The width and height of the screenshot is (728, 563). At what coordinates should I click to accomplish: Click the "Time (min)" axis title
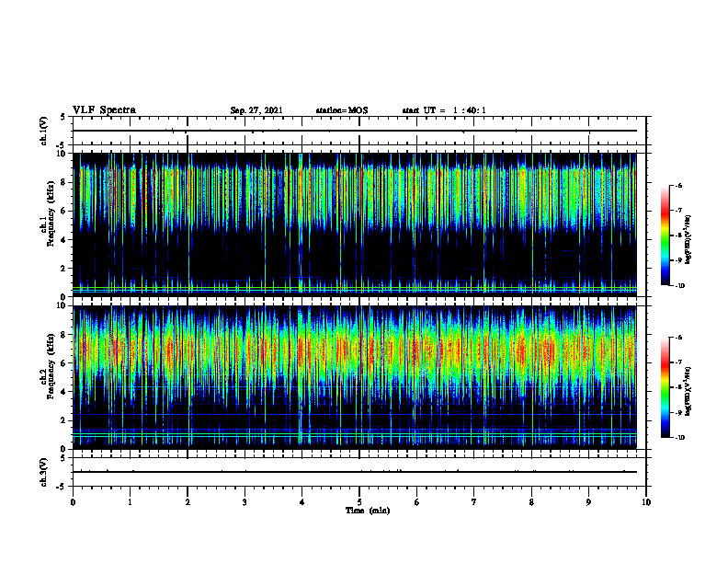[x=368, y=511]
